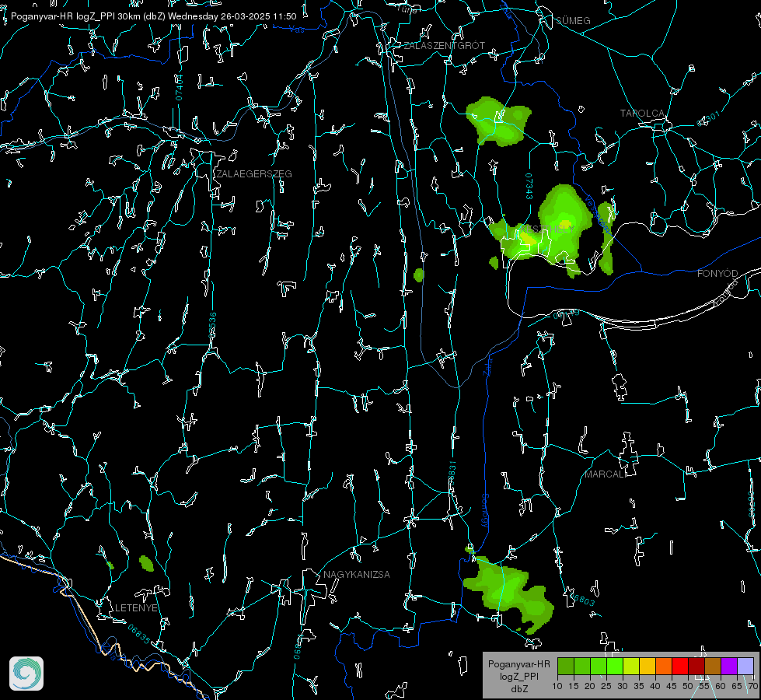The image size is (761, 700).
Task: Click the 07343 road number label
Action: [x=529, y=186]
